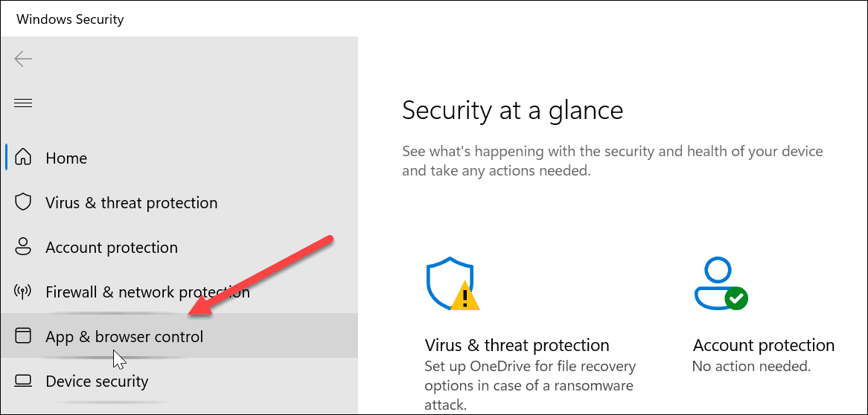Click the Windows Security title text
This screenshot has width=868, height=415.
point(70,19)
